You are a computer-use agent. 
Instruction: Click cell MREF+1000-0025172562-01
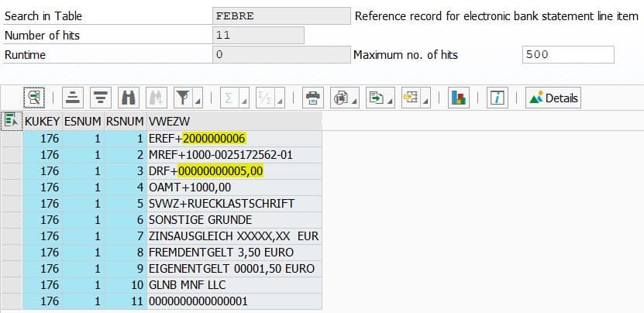pos(235,155)
